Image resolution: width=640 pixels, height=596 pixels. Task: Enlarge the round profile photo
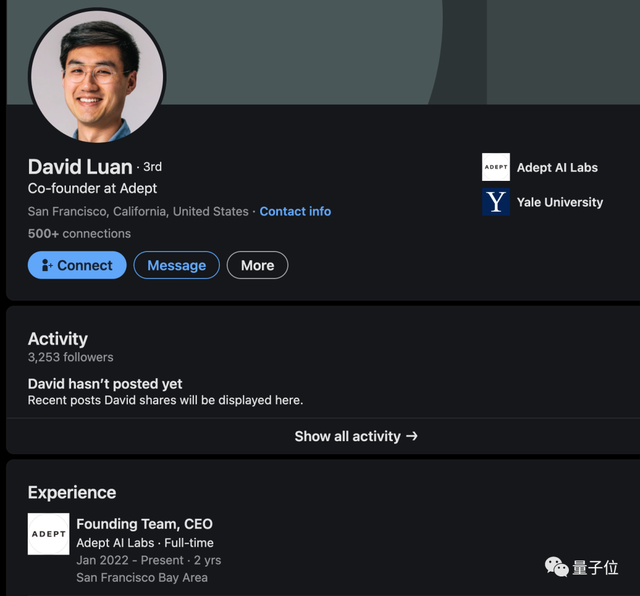click(96, 76)
